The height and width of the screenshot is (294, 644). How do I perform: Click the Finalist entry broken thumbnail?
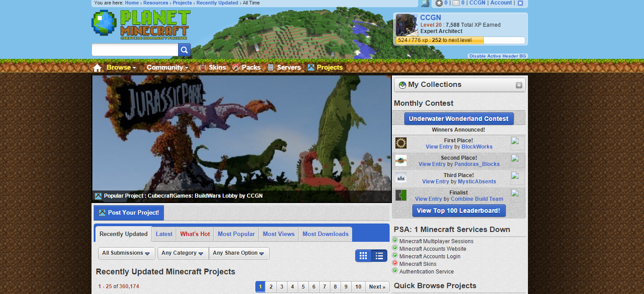point(518,195)
